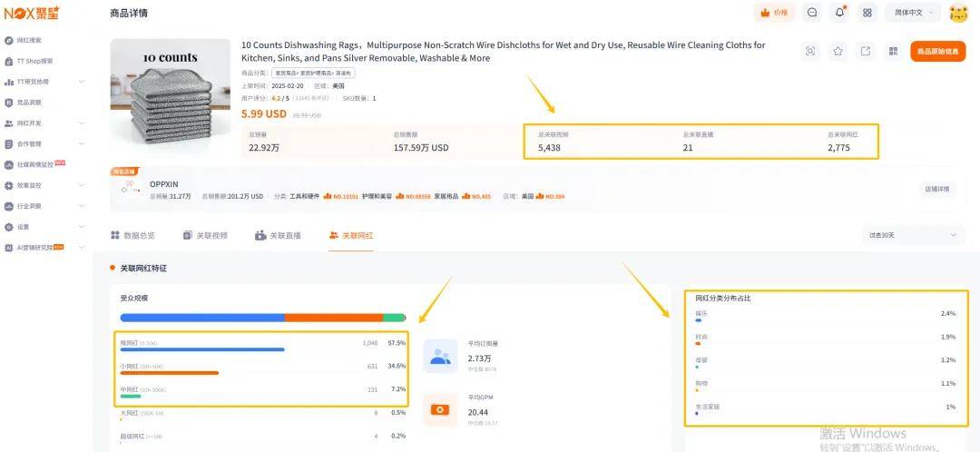
Task: Click the 价格 pricing crown button
Action: point(774,13)
